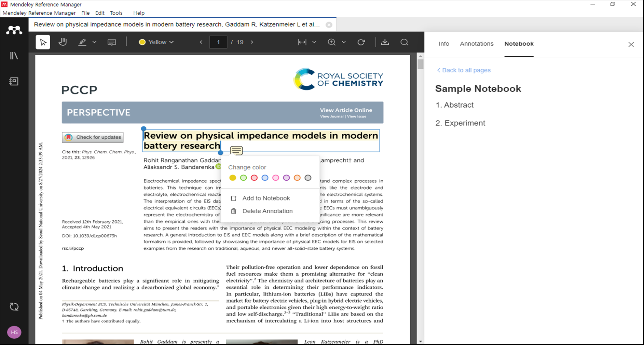Choose the green highlight color swatch
The height and width of the screenshot is (345, 644).
pos(243,178)
